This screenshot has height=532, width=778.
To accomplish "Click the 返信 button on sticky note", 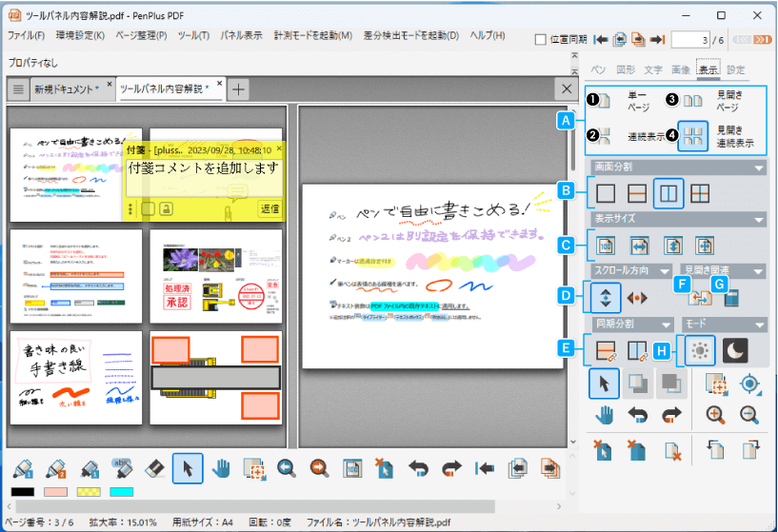I will (x=269, y=208).
